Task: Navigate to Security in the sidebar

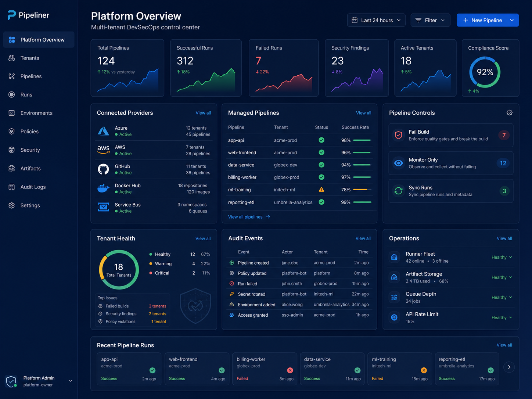Action: pyautogui.click(x=39, y=150)
